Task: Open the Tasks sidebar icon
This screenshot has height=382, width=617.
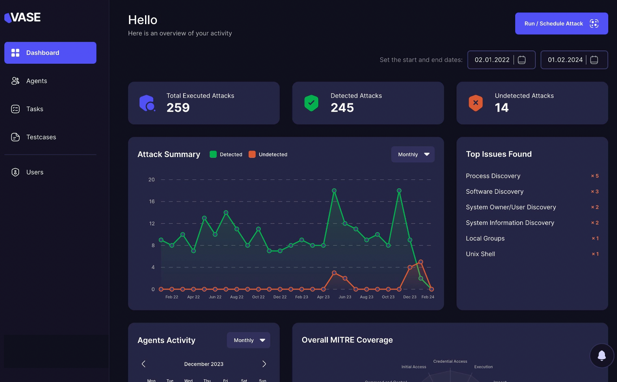Action: pos(15,109)
